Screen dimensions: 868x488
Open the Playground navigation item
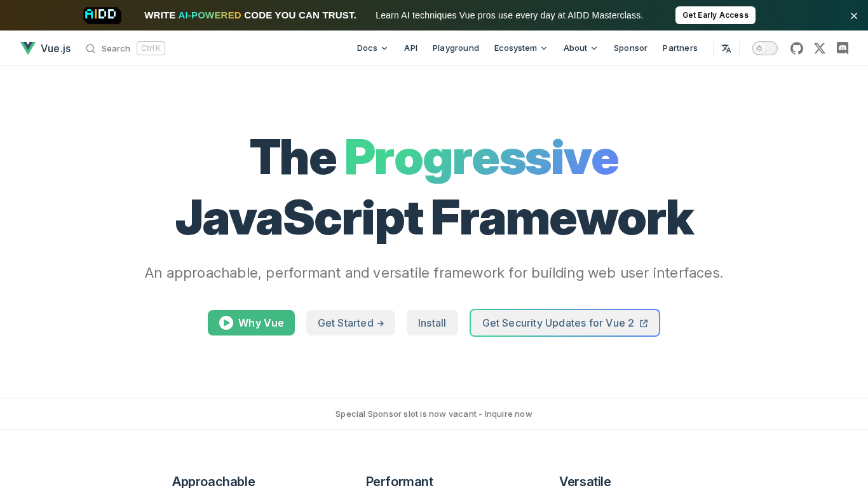point(456,48)
